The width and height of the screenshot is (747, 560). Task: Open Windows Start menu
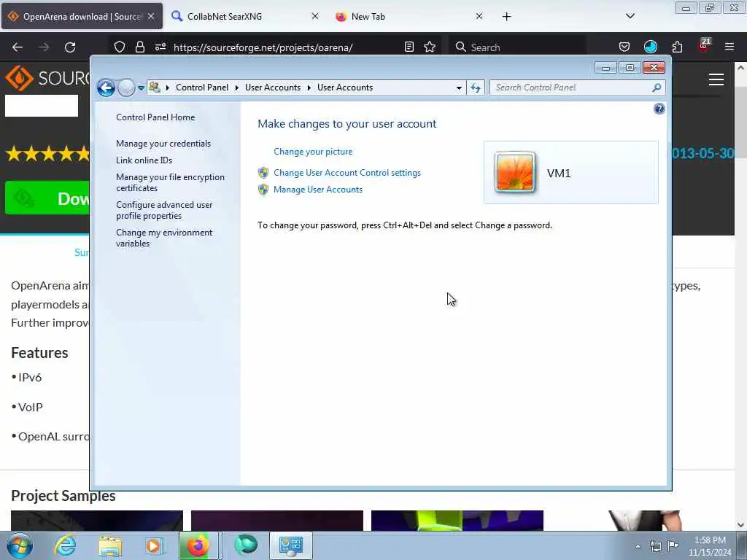(x=20, y=545)
